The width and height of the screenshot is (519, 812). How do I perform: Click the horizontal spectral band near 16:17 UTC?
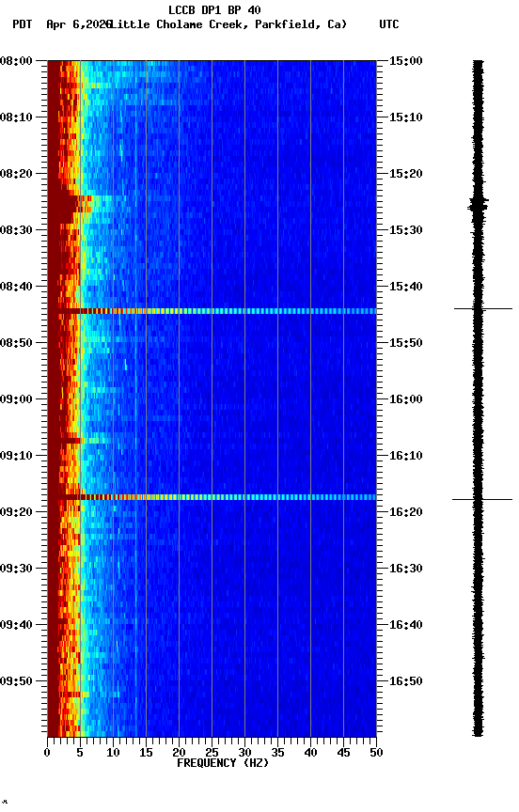pyautogui.click(x=212, y=497)
